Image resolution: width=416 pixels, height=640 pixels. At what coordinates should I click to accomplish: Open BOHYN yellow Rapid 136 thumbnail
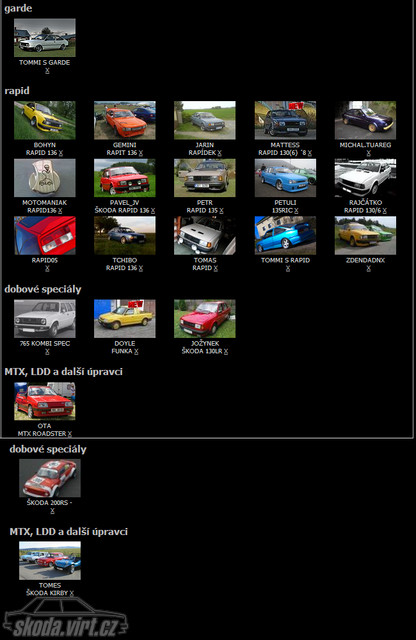click(44, 120)
